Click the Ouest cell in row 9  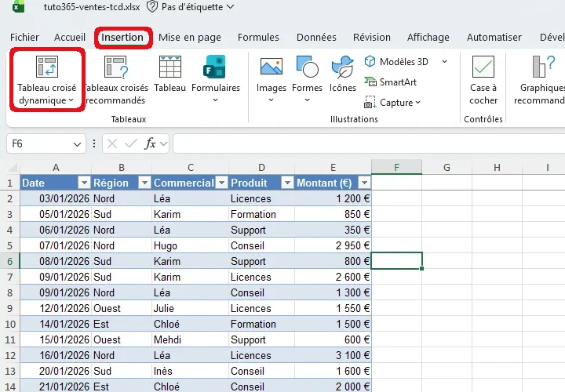[122, 308]
